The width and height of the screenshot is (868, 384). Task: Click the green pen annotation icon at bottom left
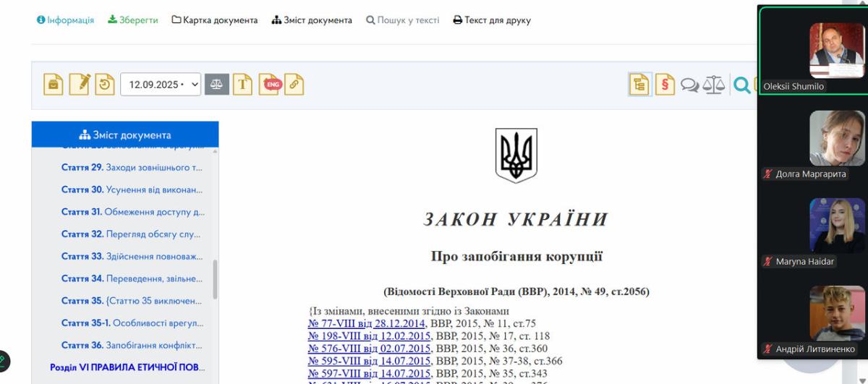click(x=3, y=360)
